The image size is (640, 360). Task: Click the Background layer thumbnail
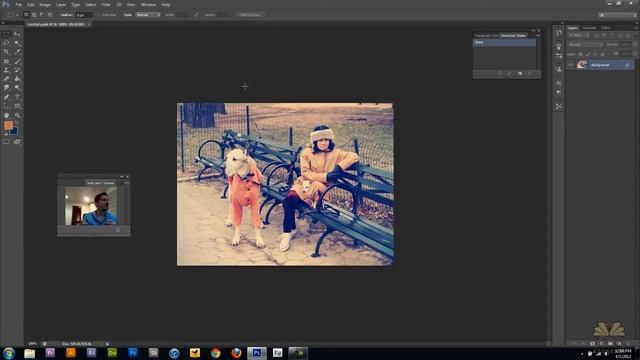(x=582, y=64)
